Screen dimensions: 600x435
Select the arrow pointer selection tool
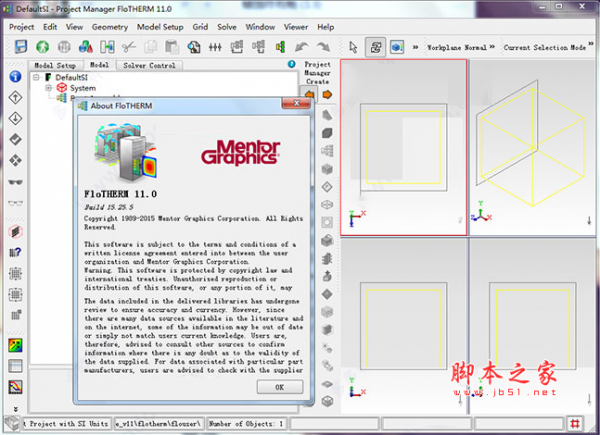(353, 47)
